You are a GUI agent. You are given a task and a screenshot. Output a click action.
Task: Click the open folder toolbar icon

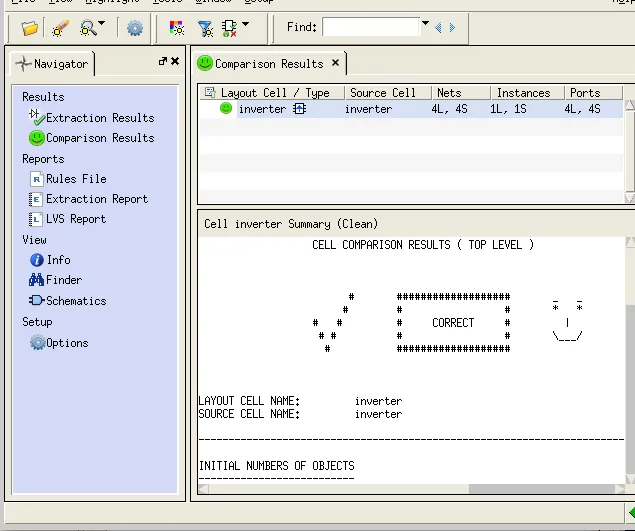[30, 28]
